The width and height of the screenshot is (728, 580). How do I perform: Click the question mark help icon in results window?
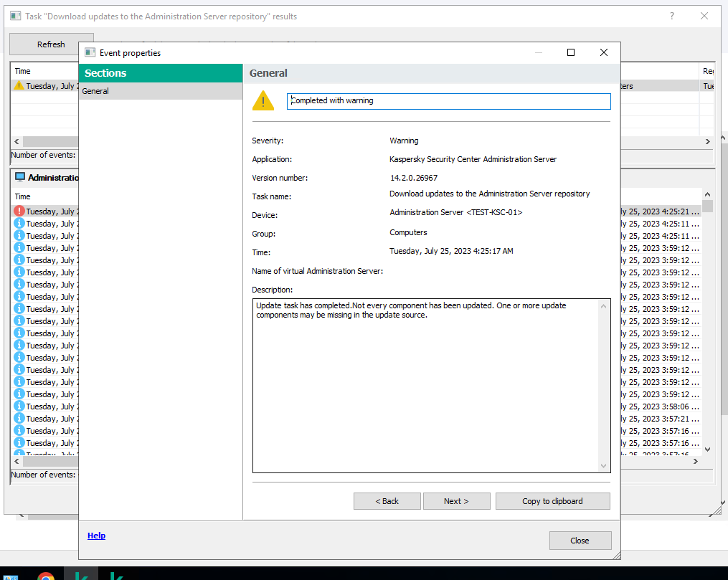pos(672,16)
